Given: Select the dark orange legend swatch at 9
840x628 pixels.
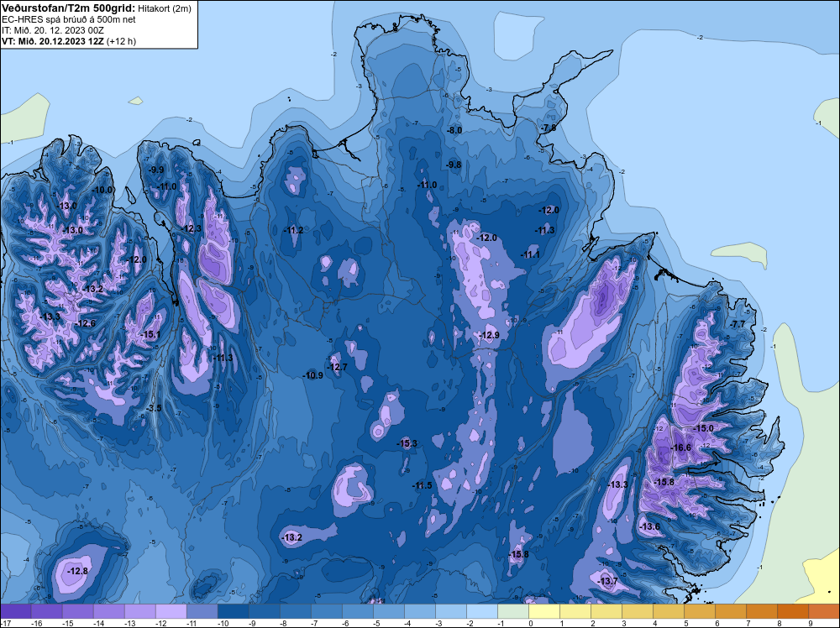Looking at the screenshot, I should [x=824, y=611].
